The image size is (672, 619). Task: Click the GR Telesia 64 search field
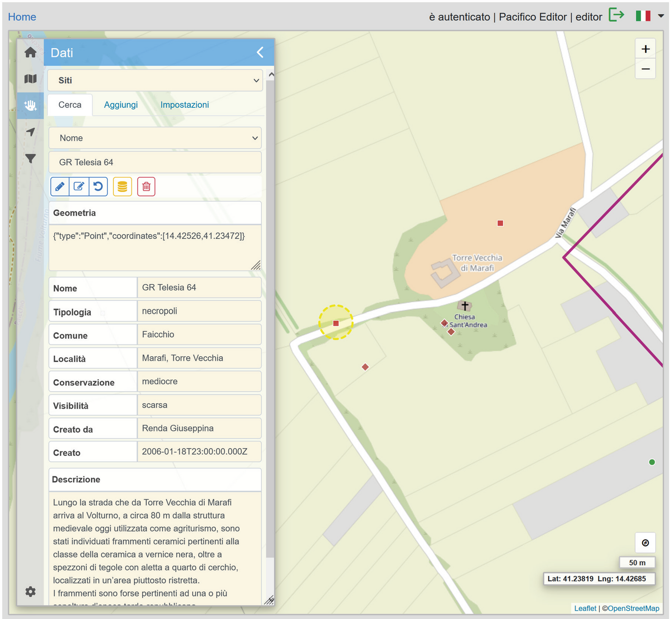pos(155,162)
